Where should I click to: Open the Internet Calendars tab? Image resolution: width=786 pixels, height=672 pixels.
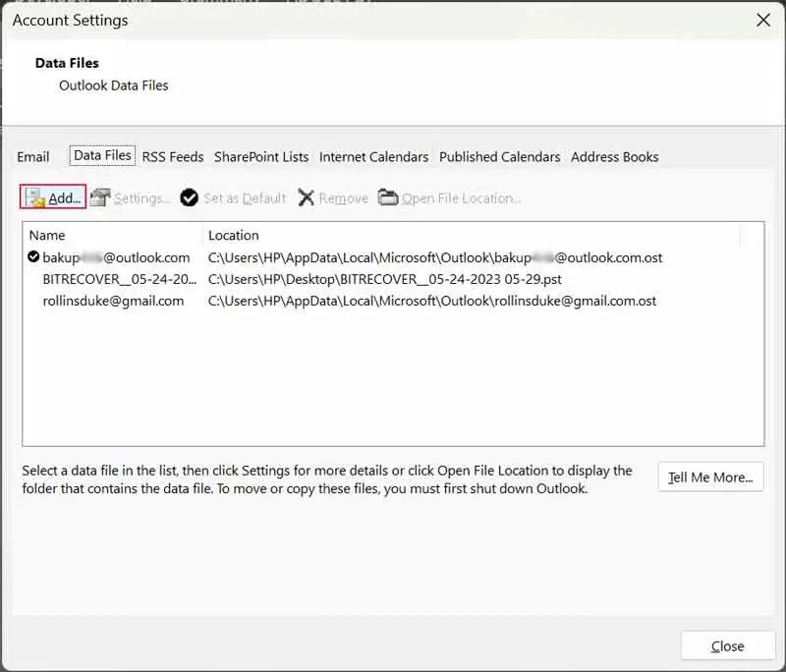point(373,157)
